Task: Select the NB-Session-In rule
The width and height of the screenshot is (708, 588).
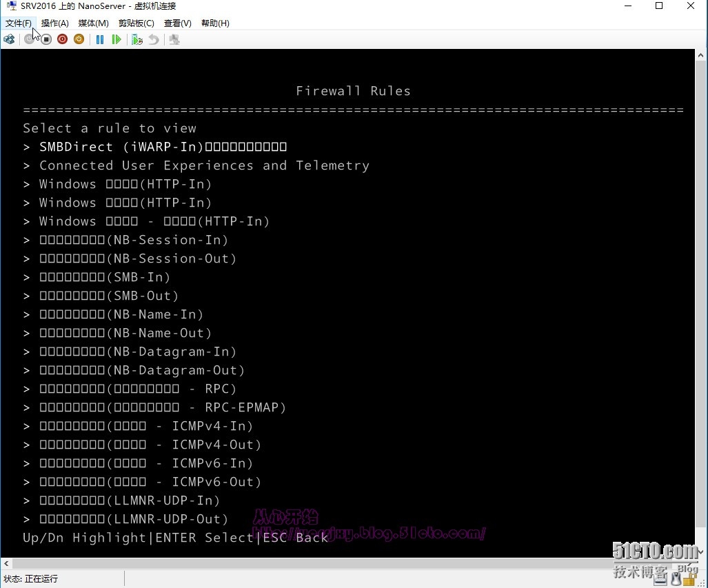Action: pos(125,240)
